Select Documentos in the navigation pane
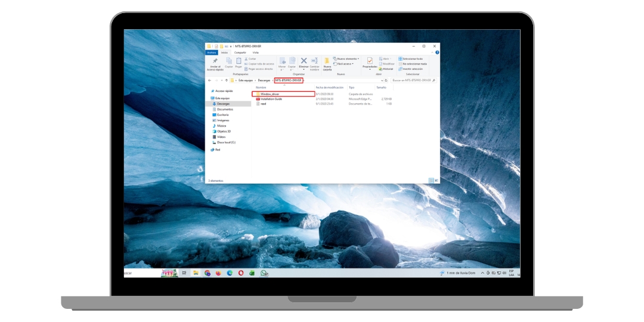Screen dimensions: 644x322 tap(225, 109)
